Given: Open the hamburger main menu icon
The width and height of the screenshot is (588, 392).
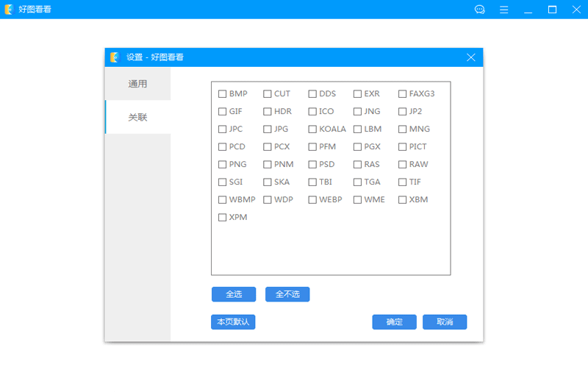Looking at the screenshot, I should (504, 10).
